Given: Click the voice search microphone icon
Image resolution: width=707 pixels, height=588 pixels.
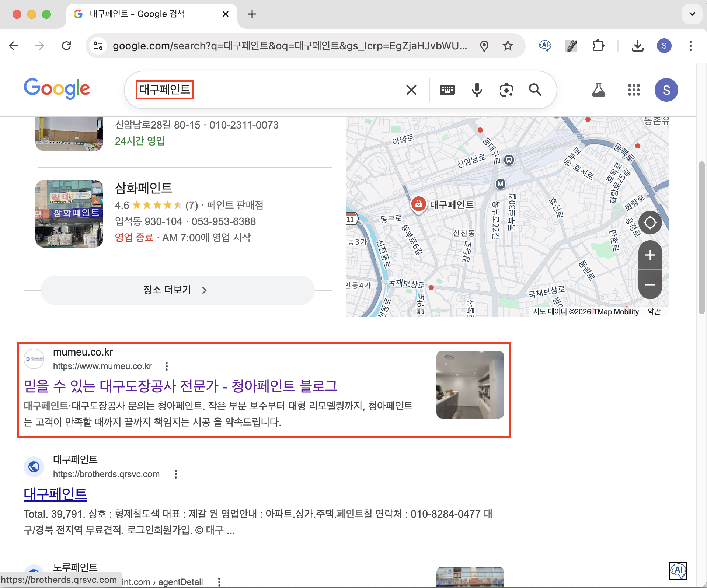Looking at the screenshot, I should coord(477,90).
